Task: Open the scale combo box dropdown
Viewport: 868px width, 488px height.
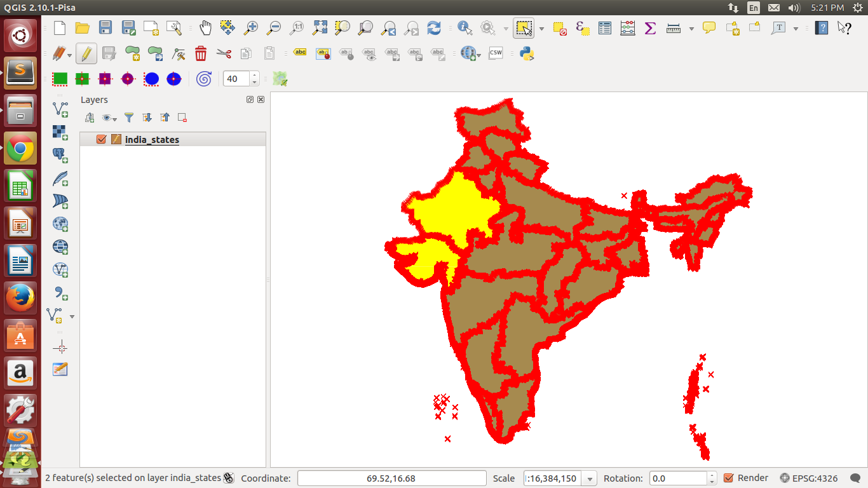Action: tap(591, 478)
